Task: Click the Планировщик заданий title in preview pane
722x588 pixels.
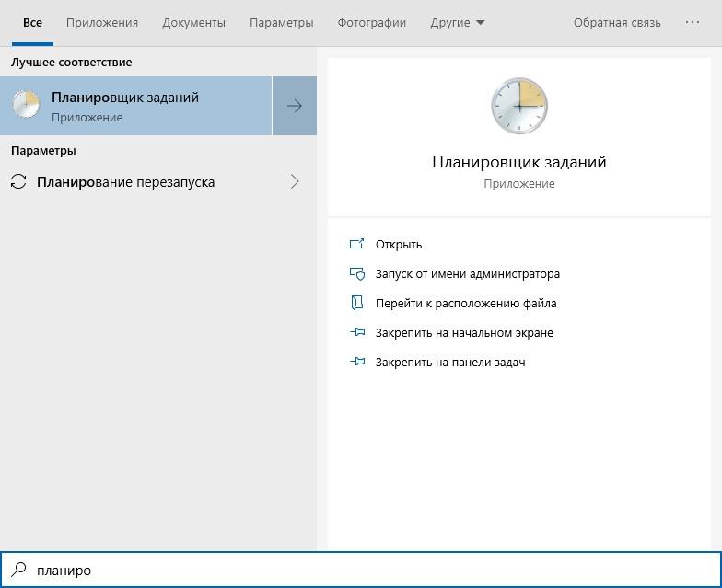Action: (519, 162)
